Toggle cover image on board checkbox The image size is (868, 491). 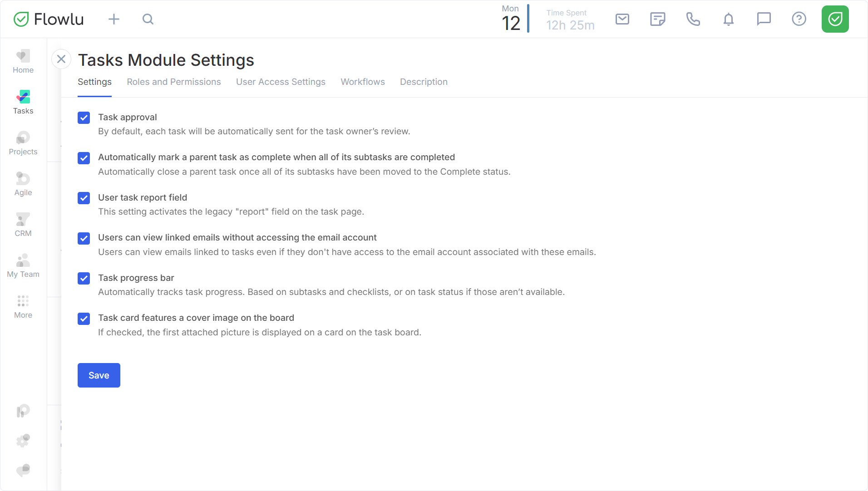[84, 319]
